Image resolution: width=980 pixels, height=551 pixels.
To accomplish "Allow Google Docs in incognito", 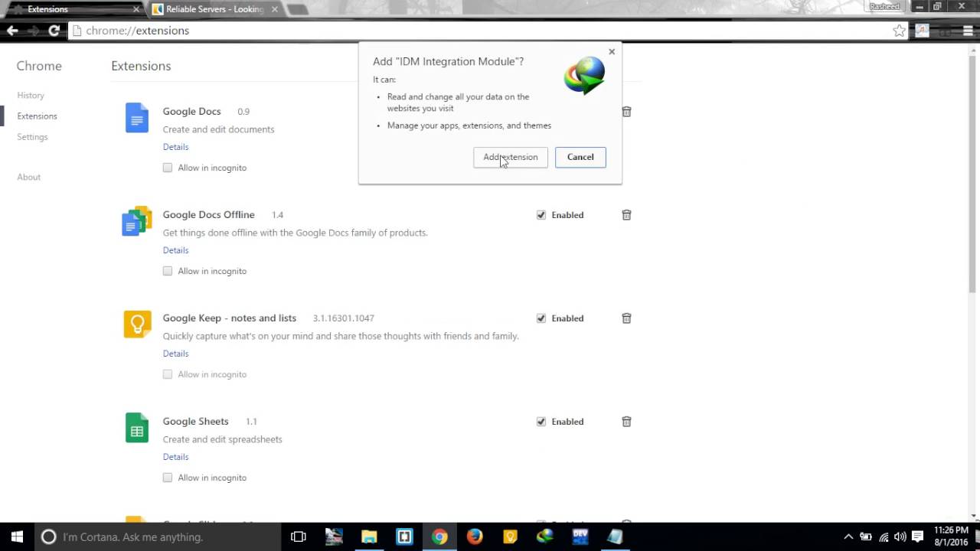I will click(168, 168).
